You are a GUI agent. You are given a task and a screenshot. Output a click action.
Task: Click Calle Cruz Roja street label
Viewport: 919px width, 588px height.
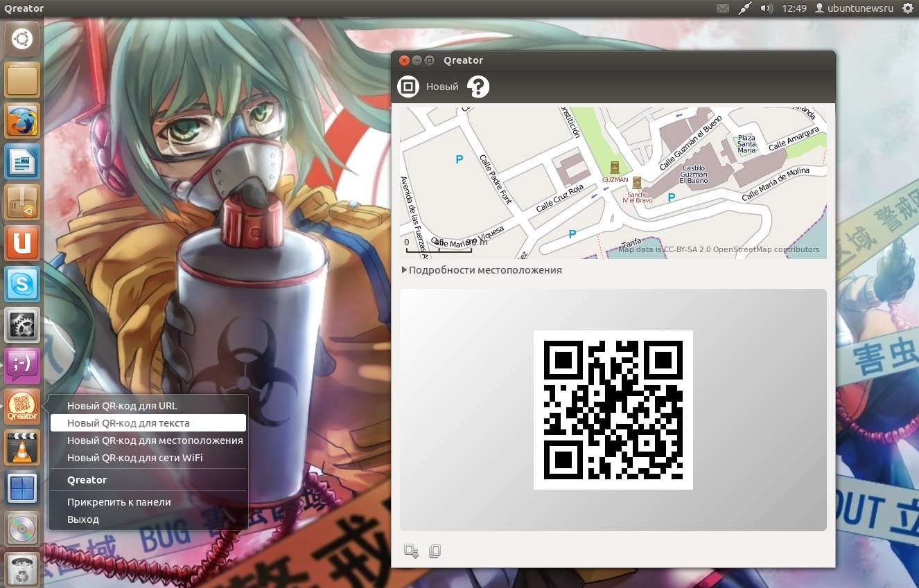561,199
